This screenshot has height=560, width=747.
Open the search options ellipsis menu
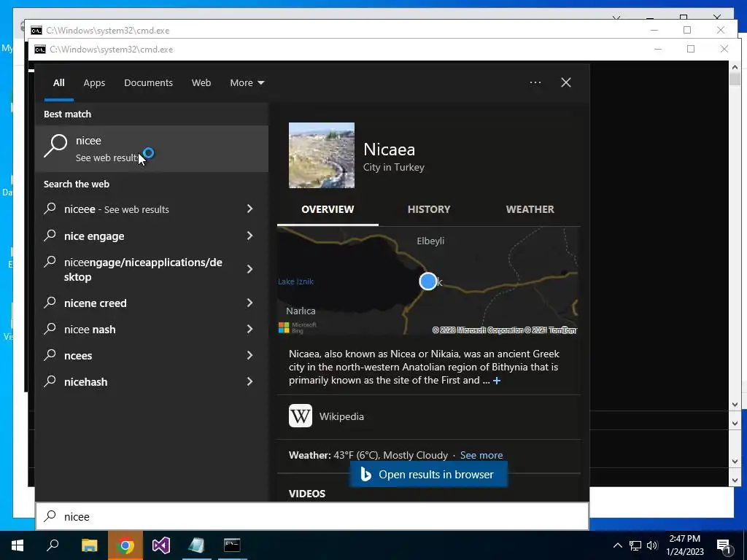click(535, 82)
